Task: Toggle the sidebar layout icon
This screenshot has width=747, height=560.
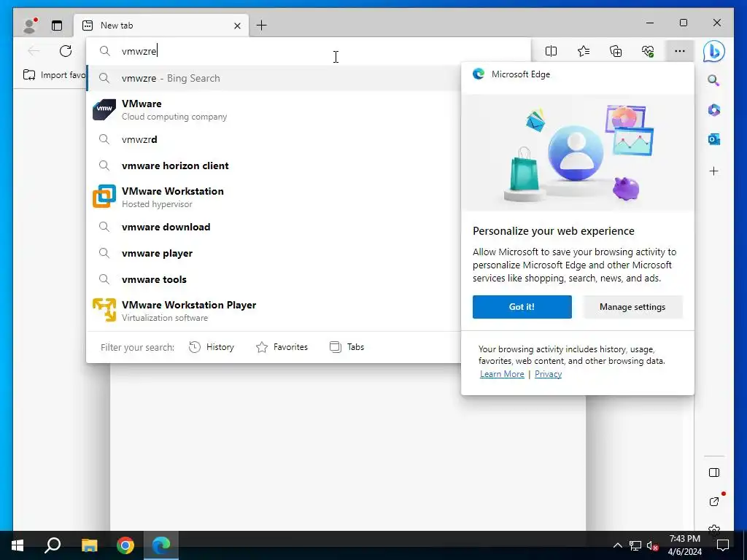Action: pos(714,472)
